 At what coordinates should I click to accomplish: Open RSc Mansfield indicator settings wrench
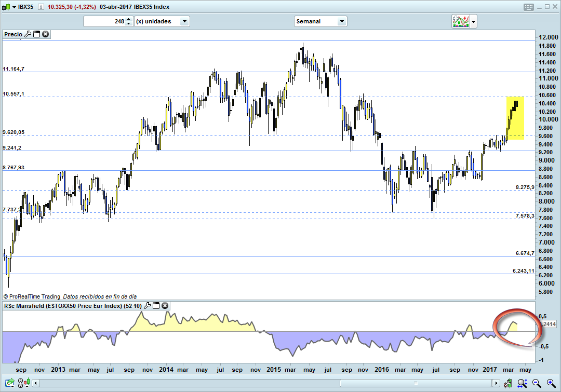[x=147, y=306]
